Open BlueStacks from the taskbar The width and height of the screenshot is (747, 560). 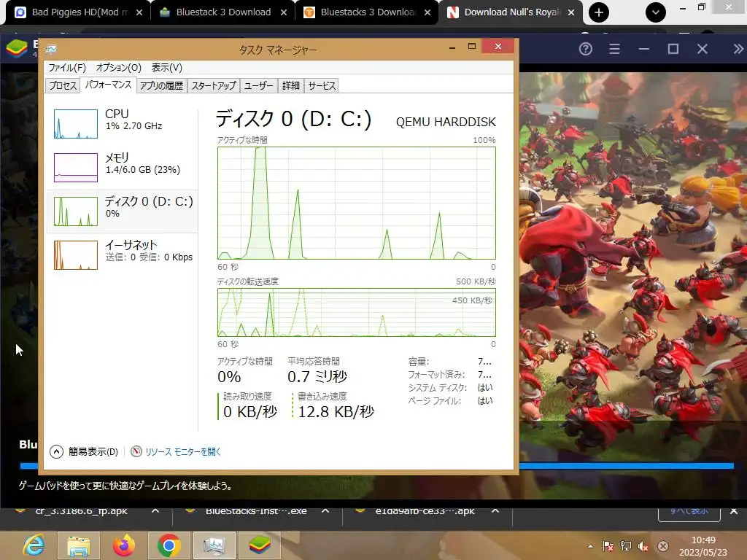[x=259, y=545]
